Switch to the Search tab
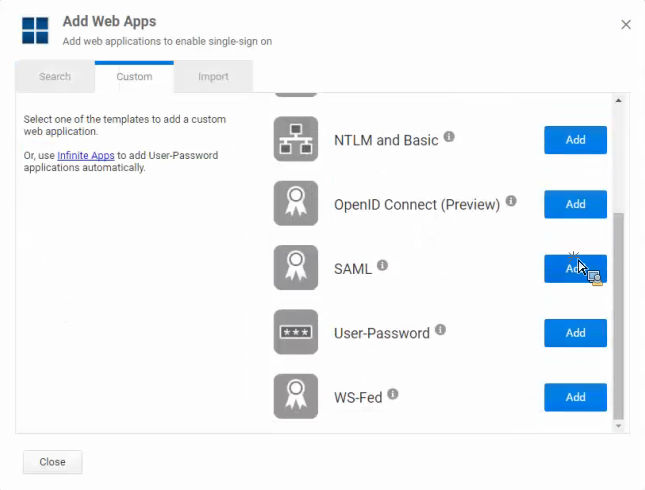Viewport: 645px width, 490px height. (55, 77)
